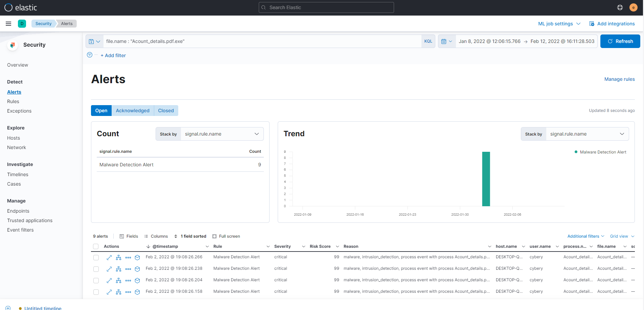Investigate first alert in timeline

[x=137, y=257]
